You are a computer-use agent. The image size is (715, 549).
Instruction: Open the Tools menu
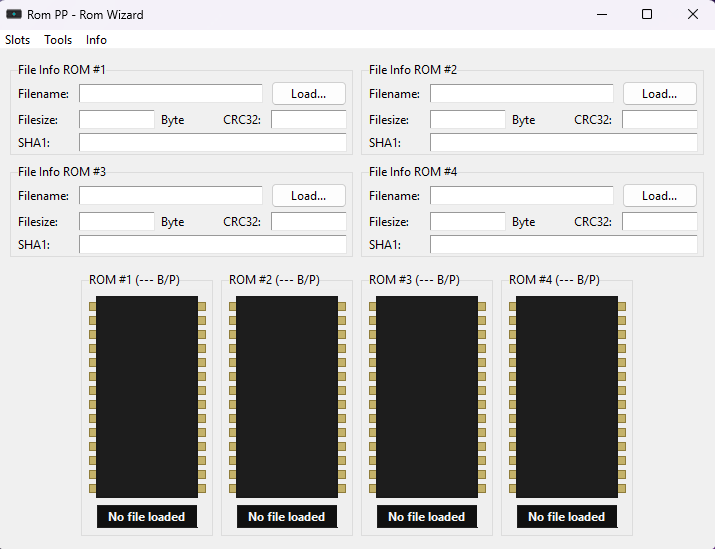pos(58,40)
